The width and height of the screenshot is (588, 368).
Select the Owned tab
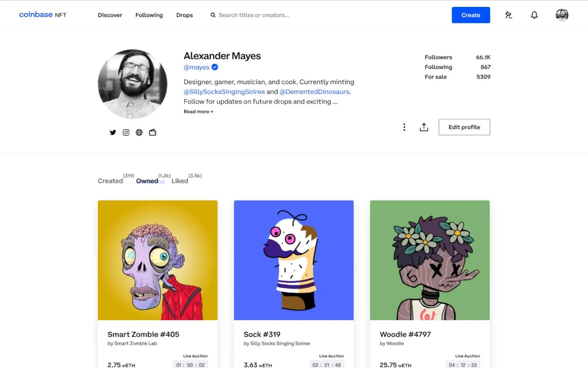click(147, 181)
